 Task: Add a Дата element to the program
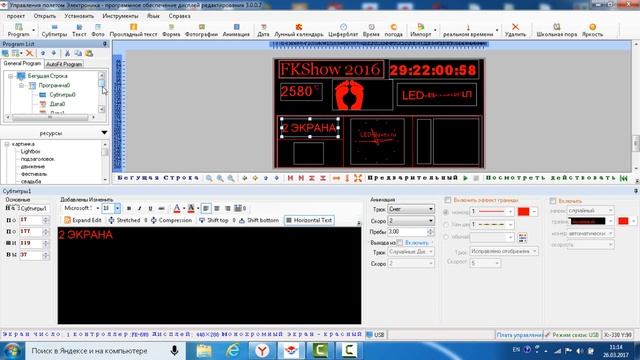tap(263, 30)
